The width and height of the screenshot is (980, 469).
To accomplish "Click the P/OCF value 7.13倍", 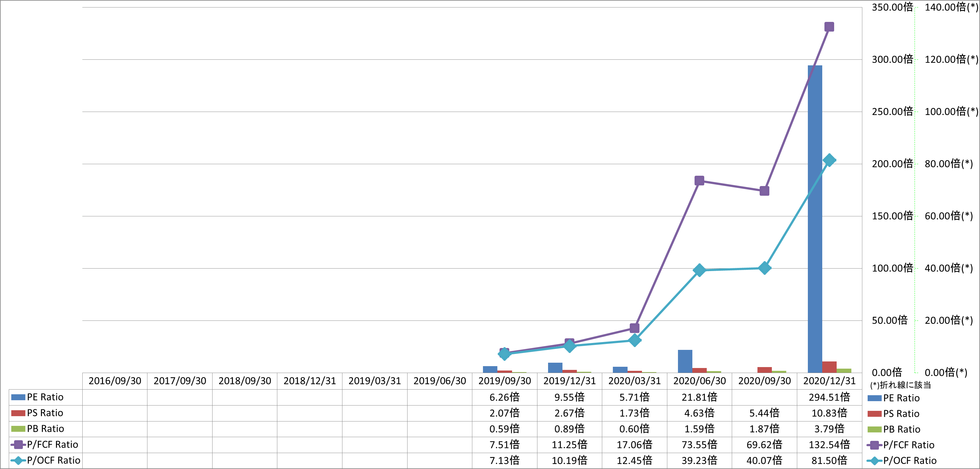I will point(505,461).
